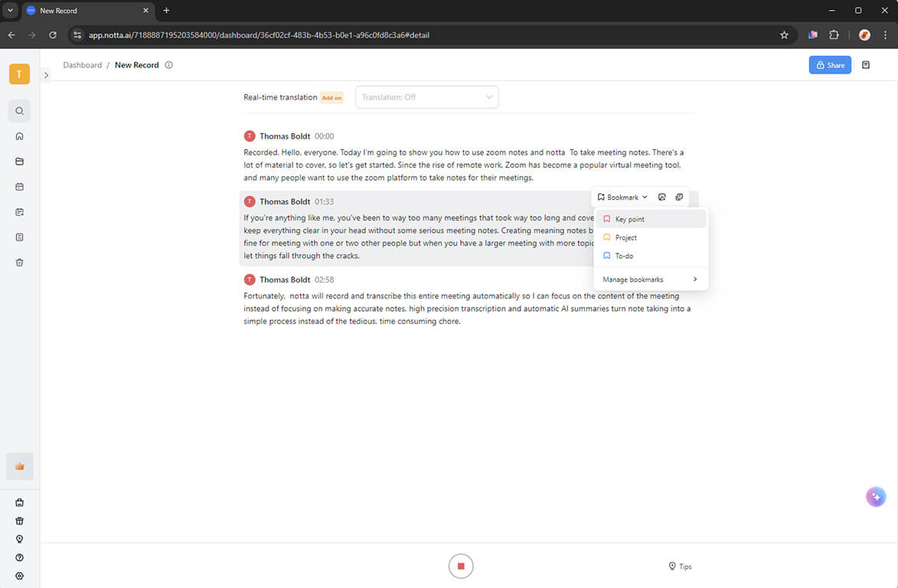
Task: Go to home icon in sidebar
Action: tap(19, 136)
